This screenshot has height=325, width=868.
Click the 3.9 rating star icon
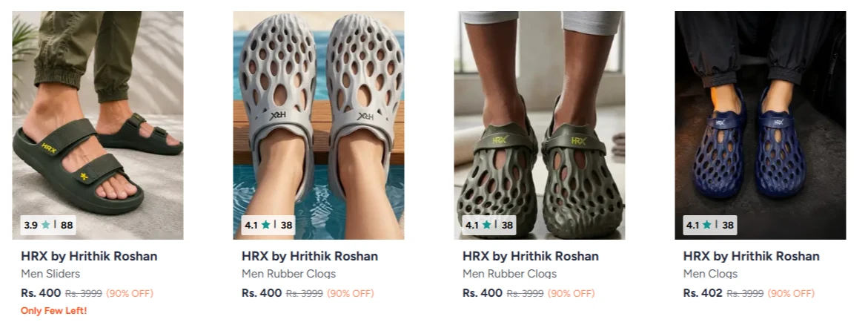45,225
